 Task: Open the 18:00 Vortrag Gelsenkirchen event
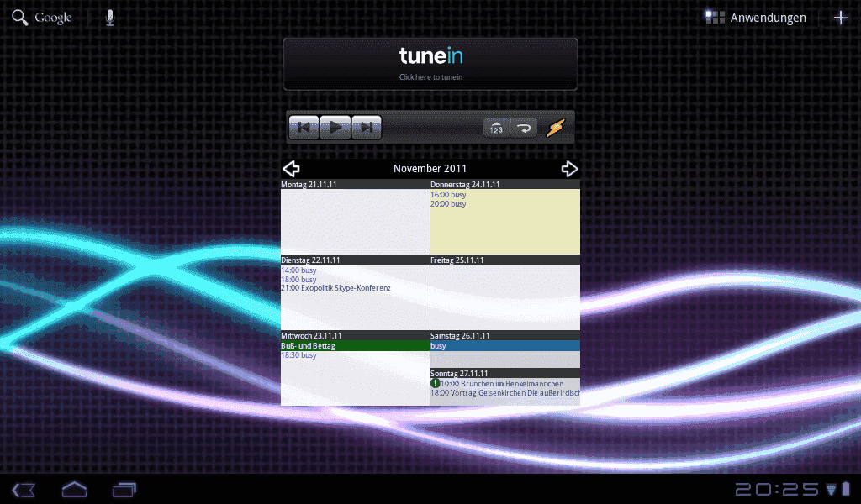(x=505, y=393)
